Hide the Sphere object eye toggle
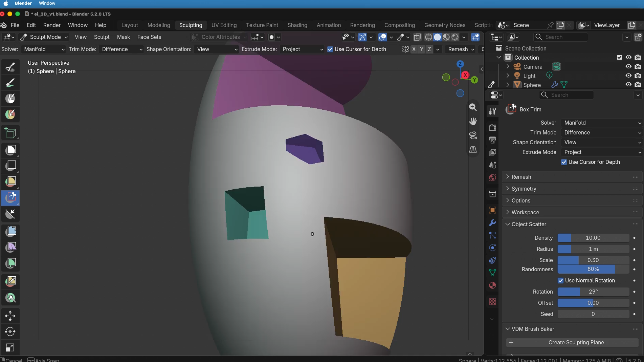Image resolution: width=644 pixels, height=362 pixels. coord(628,85)
